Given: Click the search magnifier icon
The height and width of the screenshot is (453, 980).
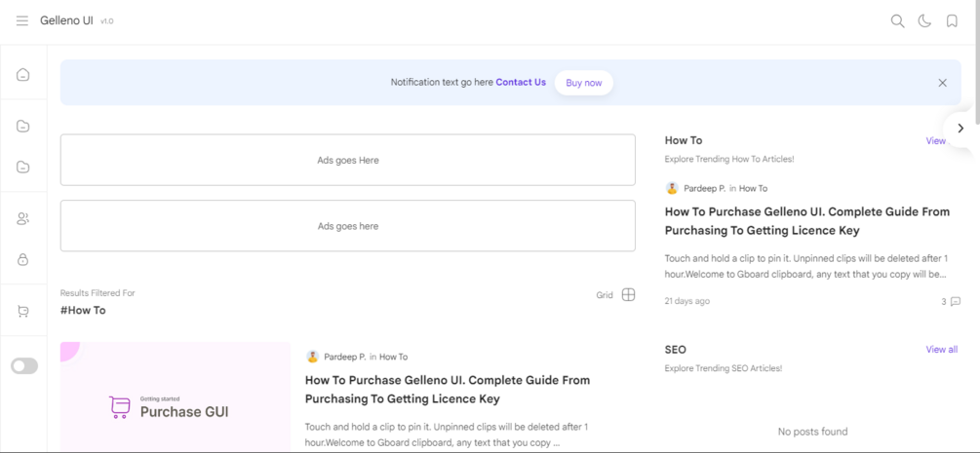Looking at the screenshot, I should click(897, 20).
